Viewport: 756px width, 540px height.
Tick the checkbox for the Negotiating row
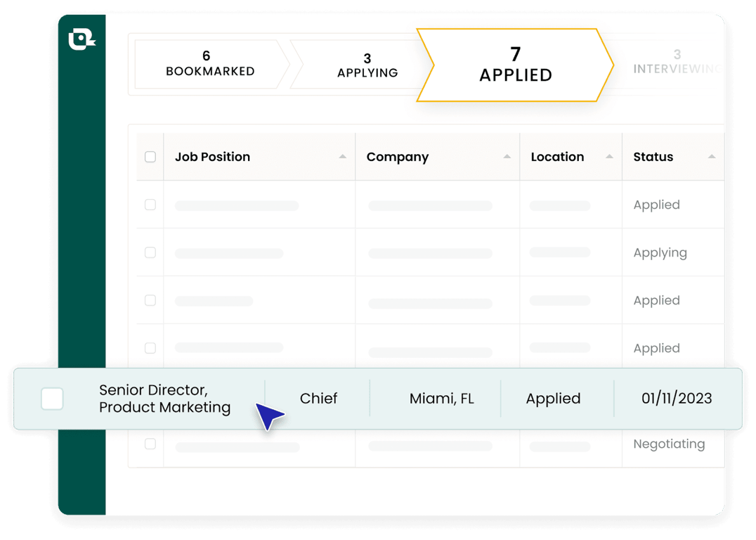click(150, 444)
